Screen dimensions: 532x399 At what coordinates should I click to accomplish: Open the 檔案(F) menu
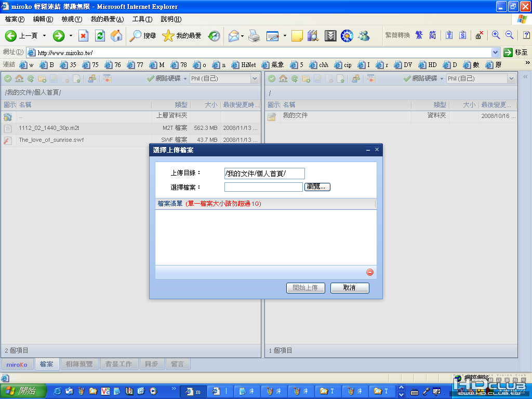pyautogui.click(x=15, y=19)
